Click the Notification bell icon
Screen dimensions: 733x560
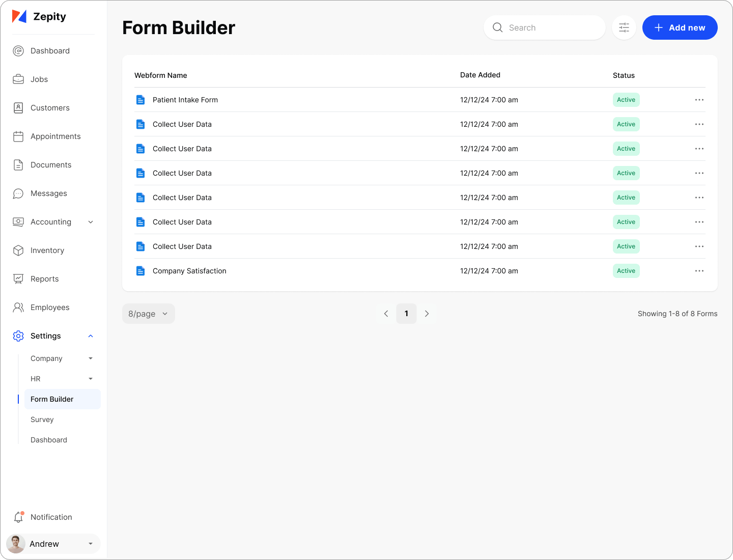pos(18,517)
